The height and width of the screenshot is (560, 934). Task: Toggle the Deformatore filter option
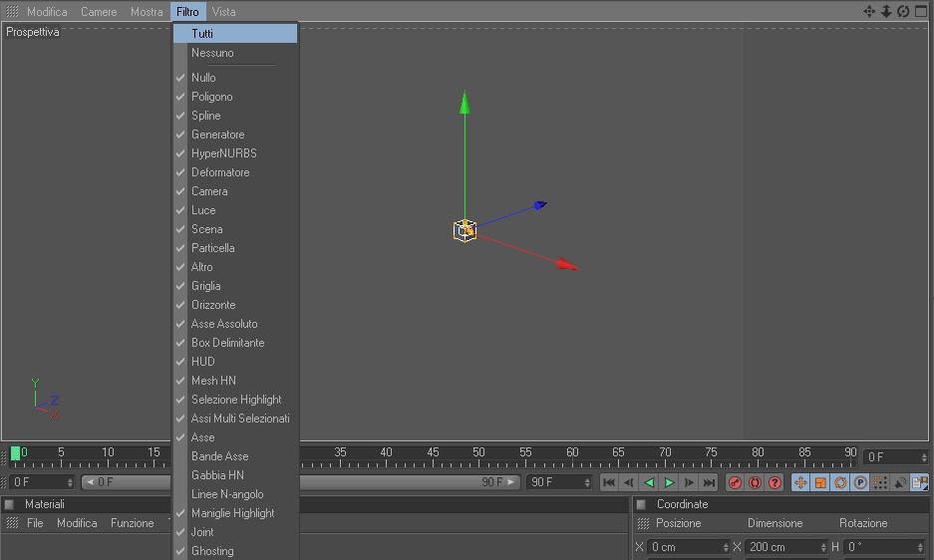click(x=236, y=172)
